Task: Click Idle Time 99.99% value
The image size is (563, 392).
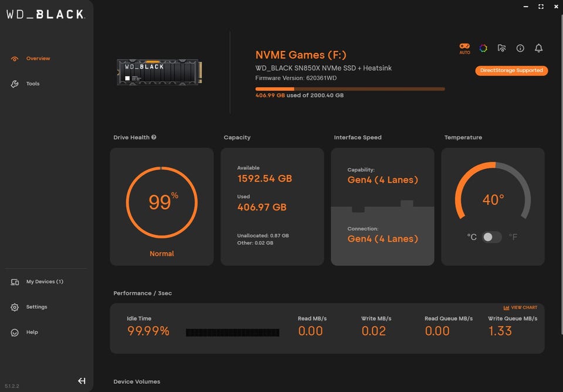Action: click(148, 331)
